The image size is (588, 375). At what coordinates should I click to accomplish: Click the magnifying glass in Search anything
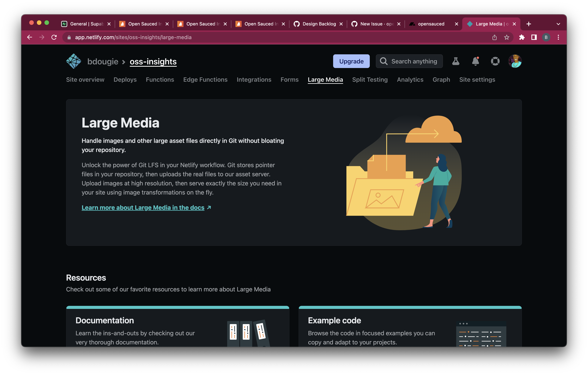384,61
